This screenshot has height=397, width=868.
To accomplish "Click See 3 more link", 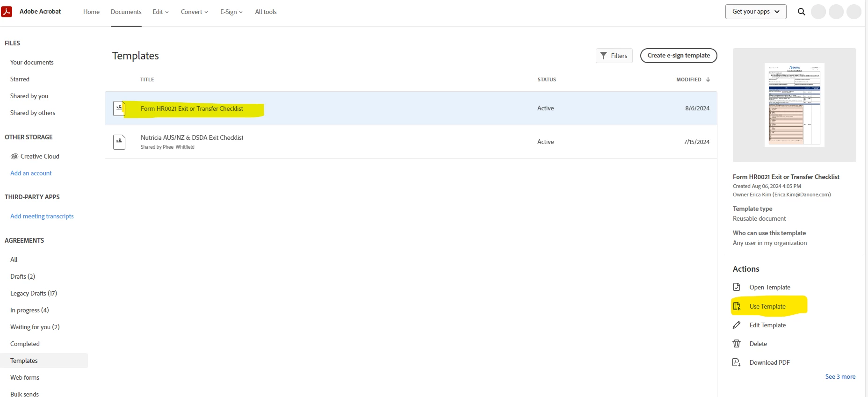I will click(840, 376).
